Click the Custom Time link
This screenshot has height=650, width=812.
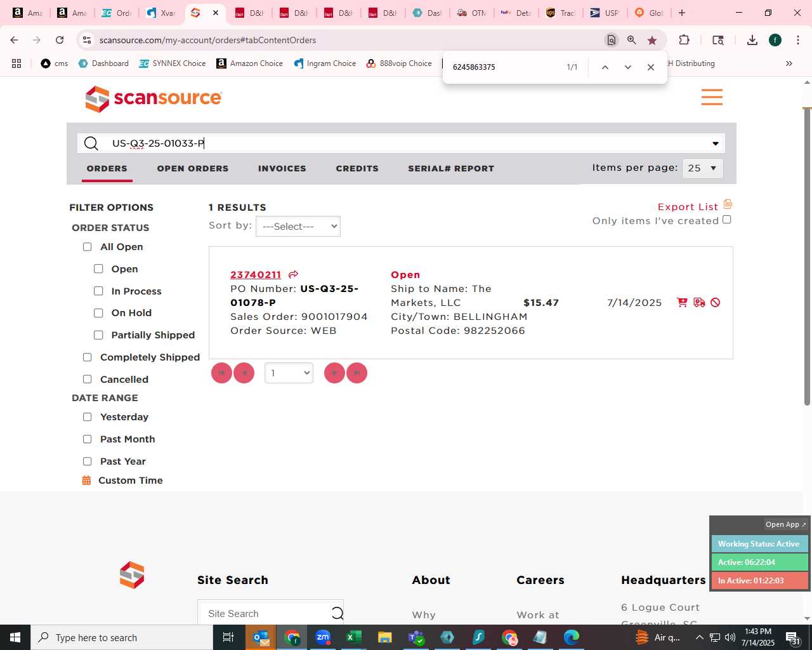pos(131,481)
